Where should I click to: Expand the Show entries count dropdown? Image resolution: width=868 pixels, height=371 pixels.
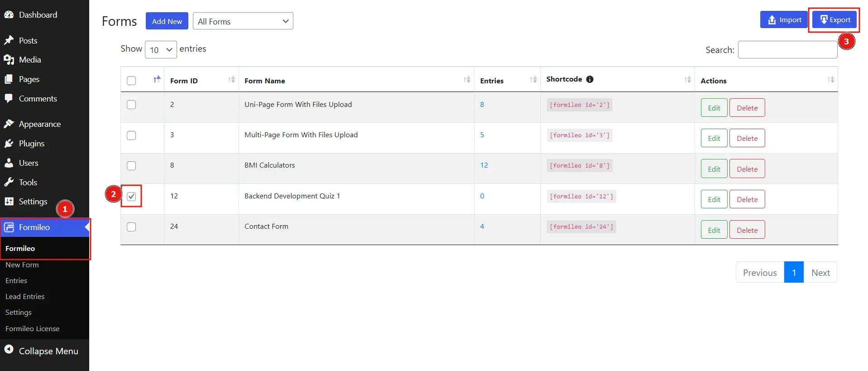(x=161, y=50)
